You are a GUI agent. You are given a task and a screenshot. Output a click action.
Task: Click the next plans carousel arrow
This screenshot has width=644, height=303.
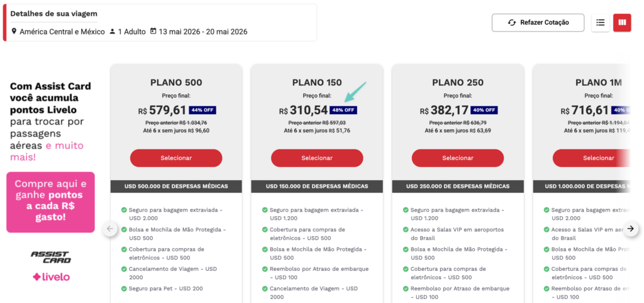click(632, 229)
